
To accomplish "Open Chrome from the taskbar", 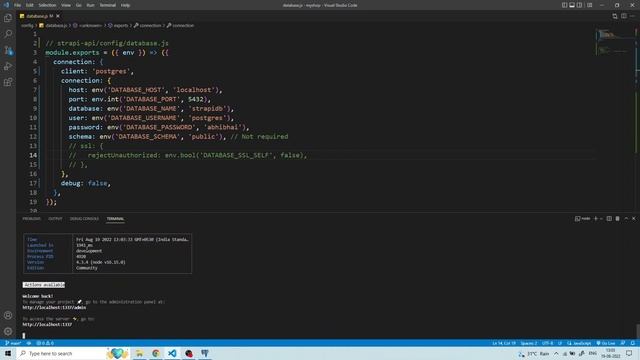I will point(156,353).
